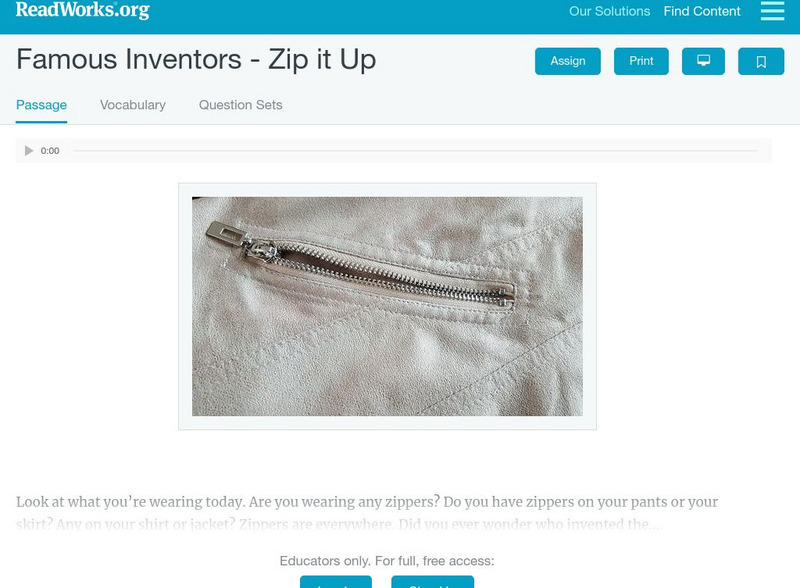Open the monitor projector view icon
This screenshot has height=588, width=800.
(703, 61)
